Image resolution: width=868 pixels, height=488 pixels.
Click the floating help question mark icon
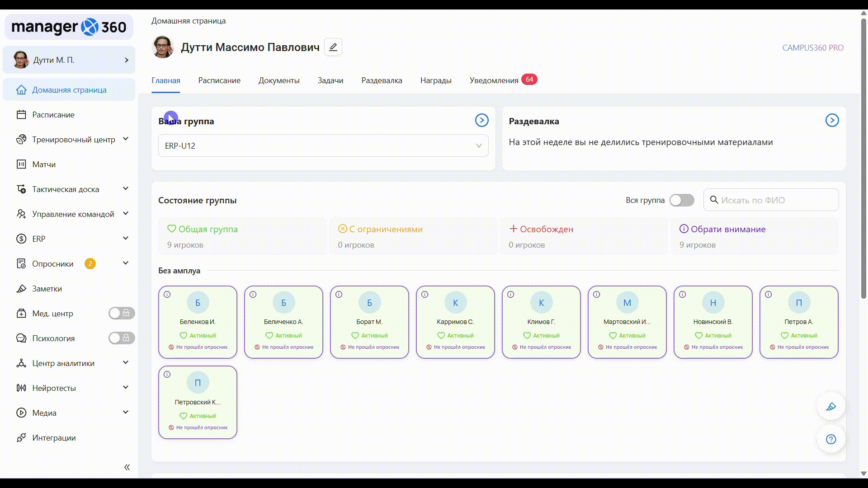coord(831,439)
